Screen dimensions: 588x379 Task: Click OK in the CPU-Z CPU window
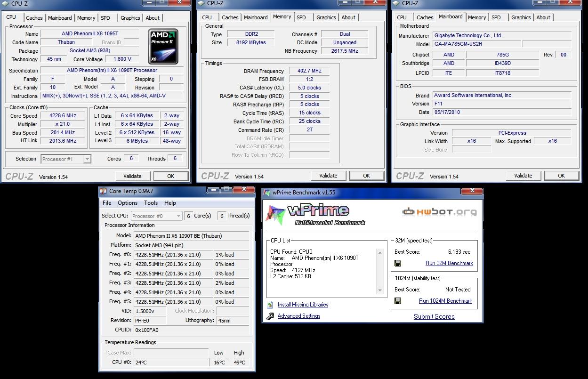tap(171, 176)
